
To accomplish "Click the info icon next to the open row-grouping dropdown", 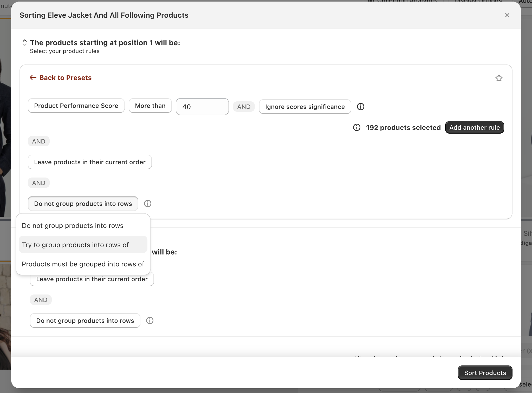I will [x=148, y=204].
